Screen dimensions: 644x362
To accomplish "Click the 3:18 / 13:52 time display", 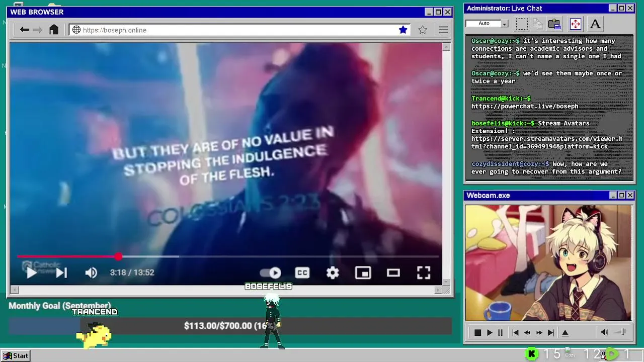I will tap(132, 273).
